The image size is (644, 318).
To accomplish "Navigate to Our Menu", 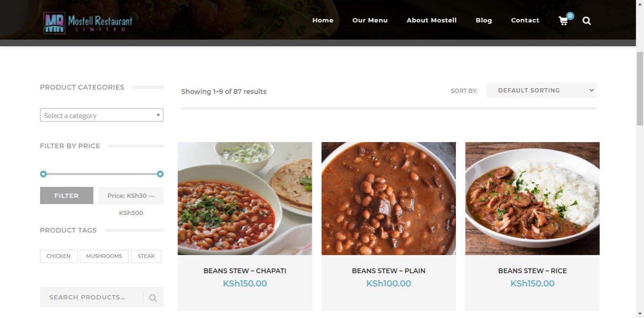I will [370, 20].
